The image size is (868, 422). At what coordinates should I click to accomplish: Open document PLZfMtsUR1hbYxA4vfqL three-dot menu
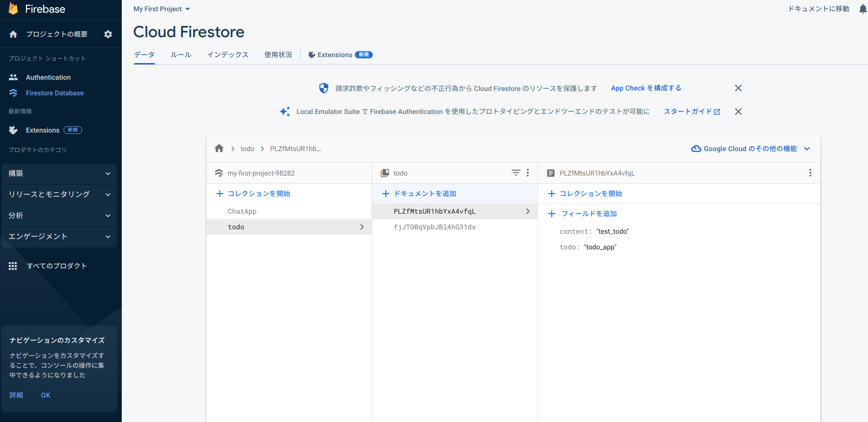tap(810, 173)
